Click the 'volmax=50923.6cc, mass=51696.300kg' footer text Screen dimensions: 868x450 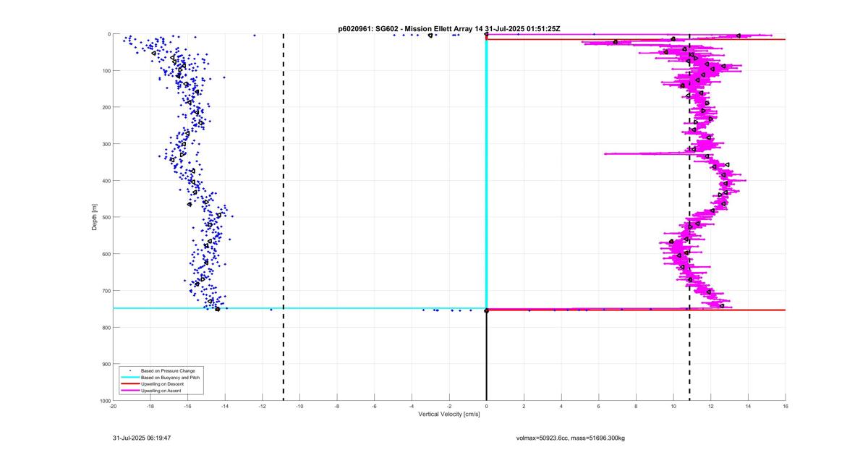(x=570, y=438)
